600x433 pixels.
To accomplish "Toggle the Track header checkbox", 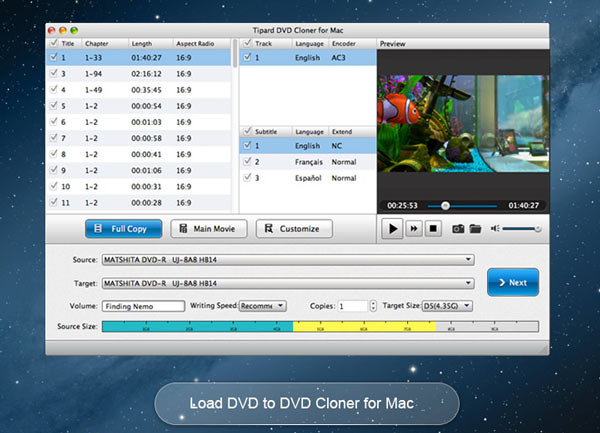I will (x=248, y=43).
